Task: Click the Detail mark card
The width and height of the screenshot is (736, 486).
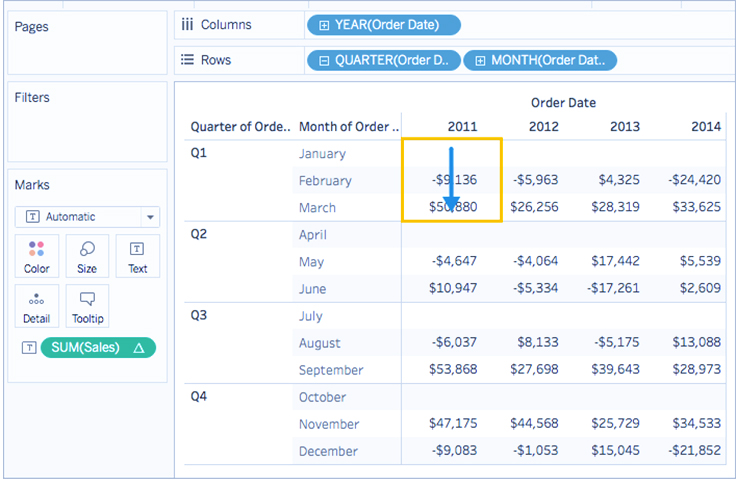Action: 37,306
